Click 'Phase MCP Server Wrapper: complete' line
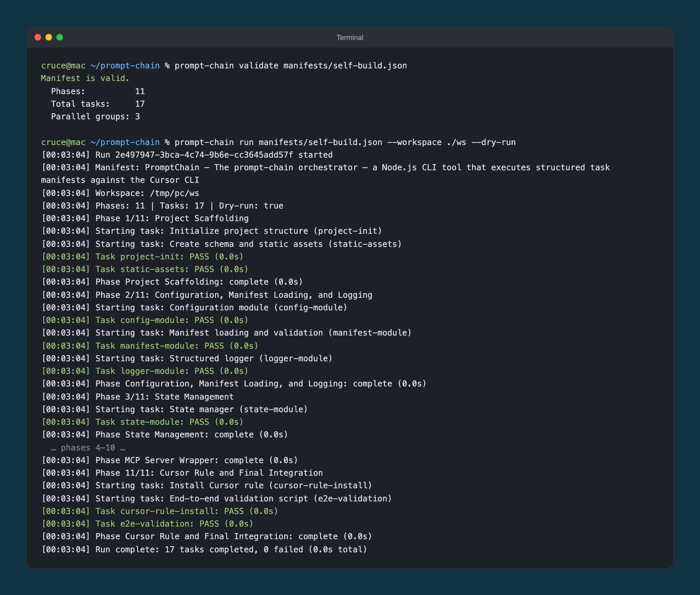 (x=170, y=460)
